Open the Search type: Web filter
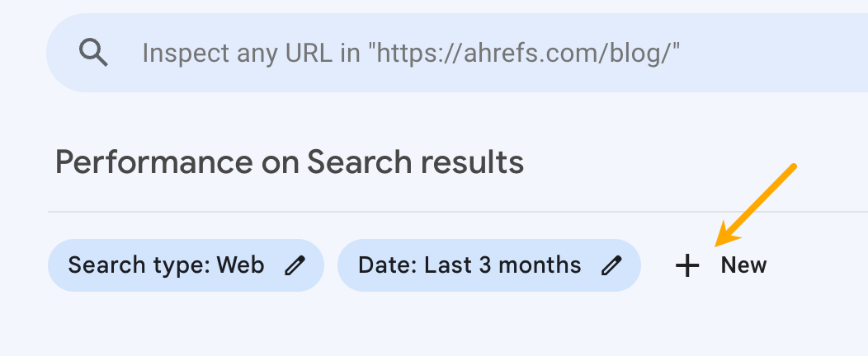The image size is (868, 356). pyautogui.click(x=186, y=265)
